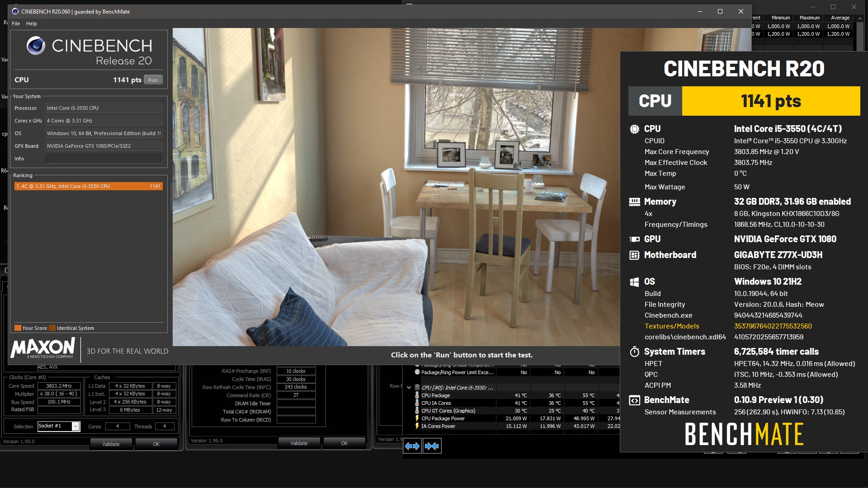This screenshot has height=488, width=868.
Task: Click the Average column header in HWiNFO
Action: click(840, 18)
